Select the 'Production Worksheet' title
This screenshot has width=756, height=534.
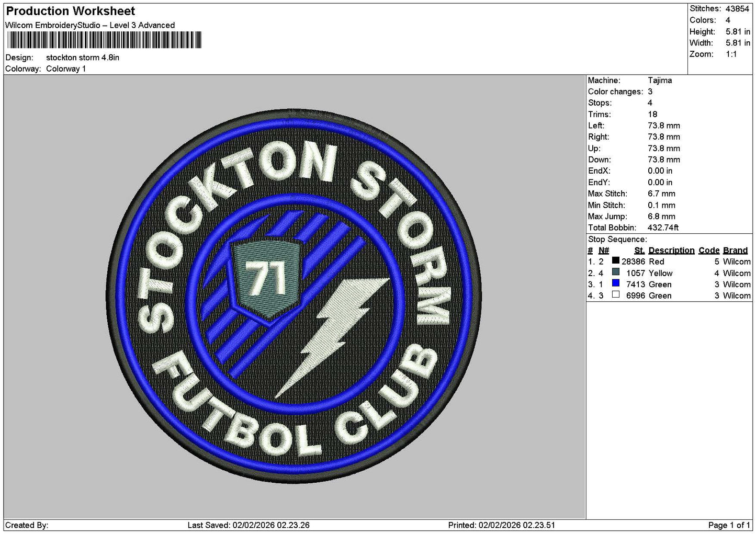[71, 11]
